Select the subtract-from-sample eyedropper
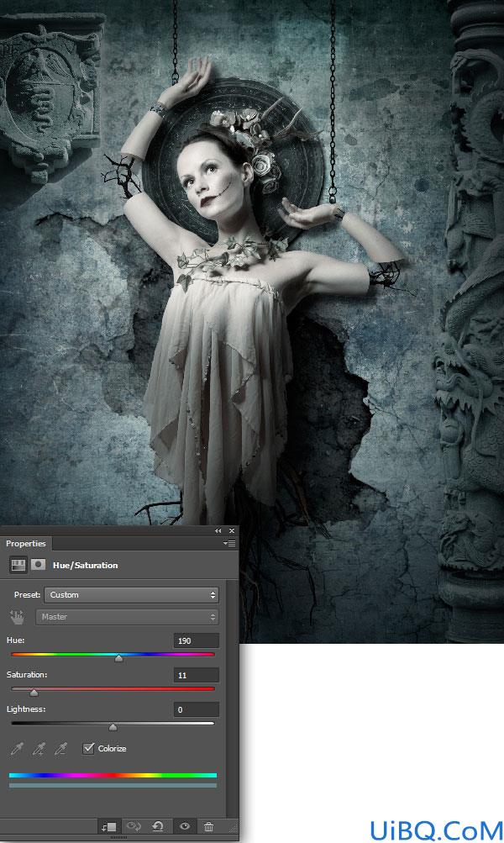 tap(61, 748)
